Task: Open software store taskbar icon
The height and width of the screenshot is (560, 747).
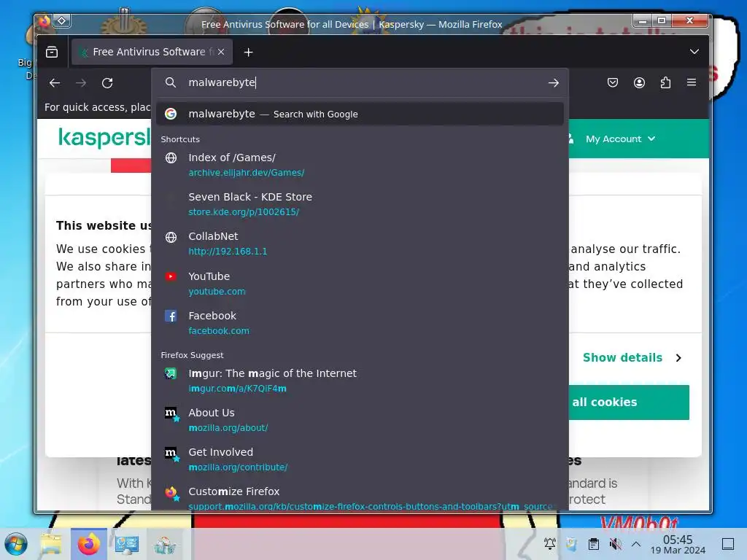Action: click(164, 545)
